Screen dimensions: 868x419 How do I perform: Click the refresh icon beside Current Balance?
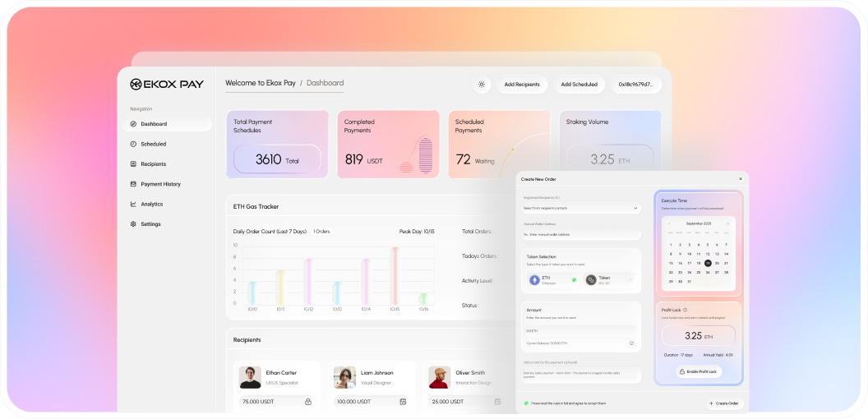(631, 343)
